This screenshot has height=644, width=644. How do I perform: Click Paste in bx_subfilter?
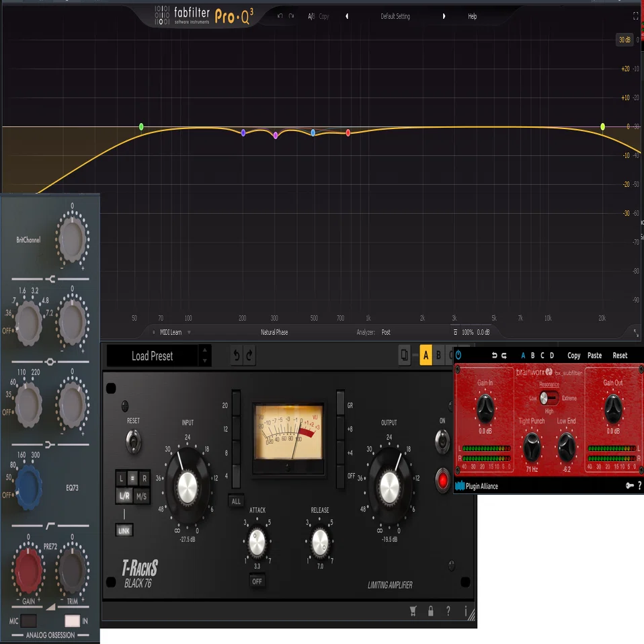594,355
